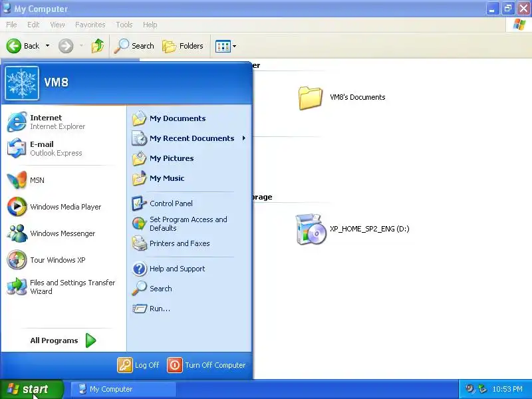This screenshot has width=532, height=399.
Task: Click the VM8 snowflake user picture
Action: point(22,83)
